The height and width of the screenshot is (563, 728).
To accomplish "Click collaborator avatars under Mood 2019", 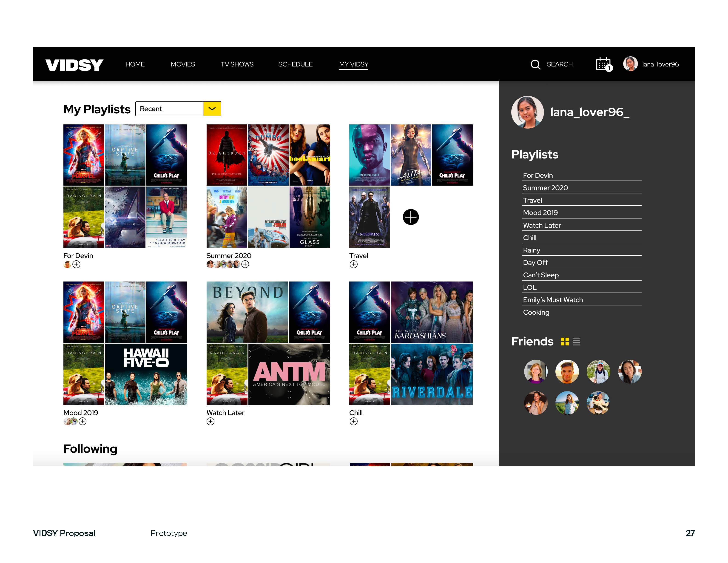I will click(71, 421).
